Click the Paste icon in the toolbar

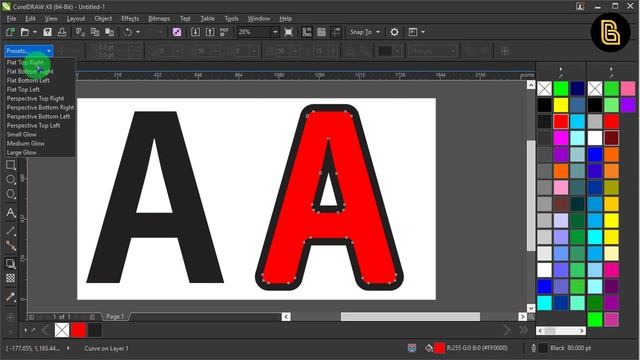click(109, 32)
